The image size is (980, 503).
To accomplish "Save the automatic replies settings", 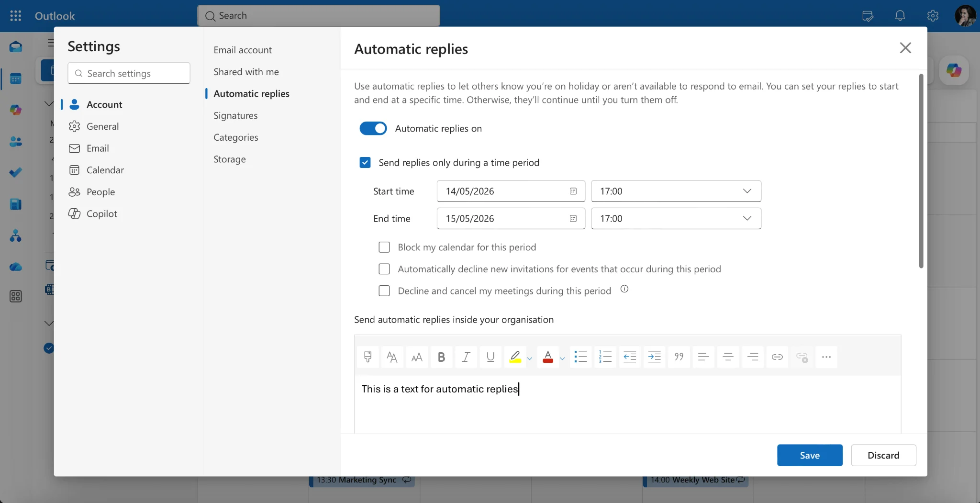I will pos(810,455).
